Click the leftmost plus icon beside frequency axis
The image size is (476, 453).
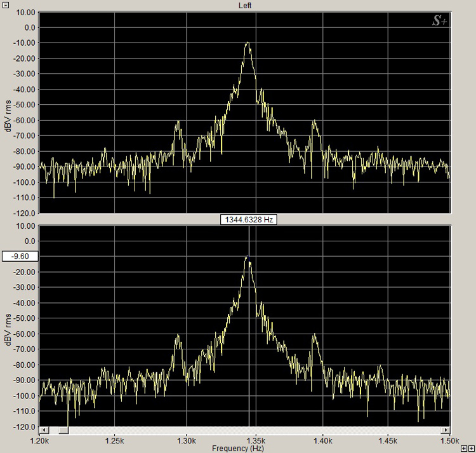tap(464, 449)
